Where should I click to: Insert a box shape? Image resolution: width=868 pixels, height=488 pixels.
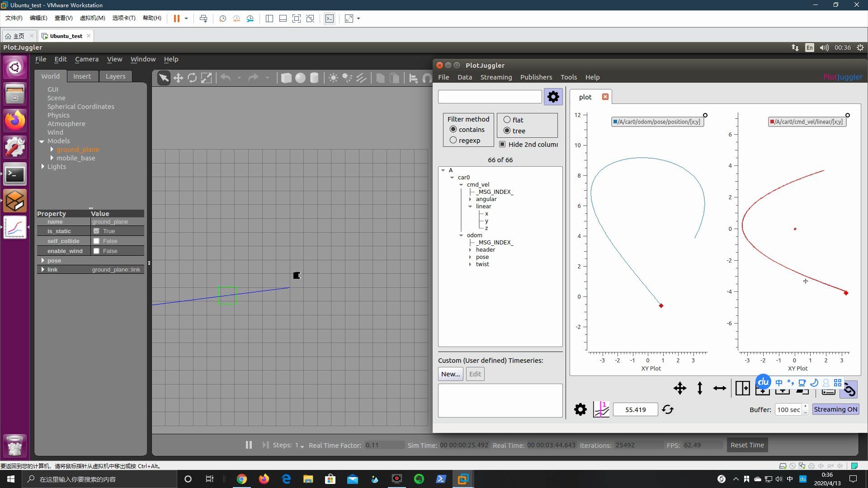coord(286,78)
